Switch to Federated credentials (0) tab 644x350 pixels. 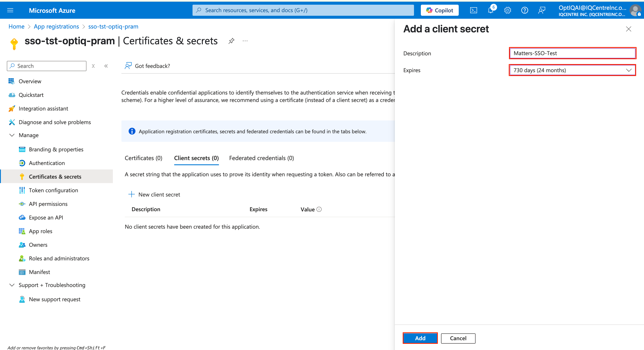262,158
